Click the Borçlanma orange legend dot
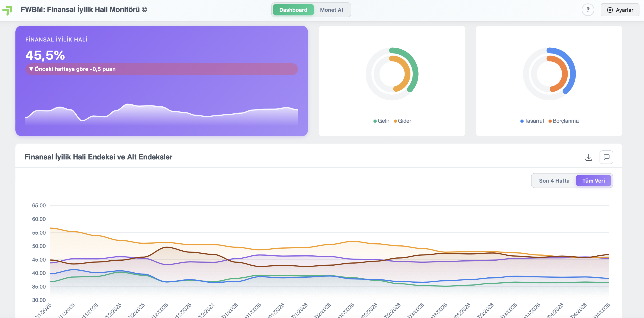This screenshot has height=318, width=644. [x=550, y=121]
